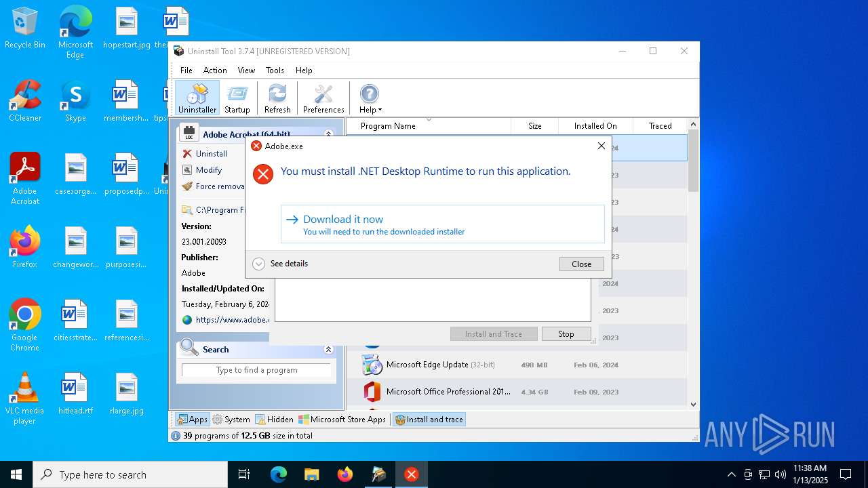Select the changewor... image file on desktop

click(75, 247)
